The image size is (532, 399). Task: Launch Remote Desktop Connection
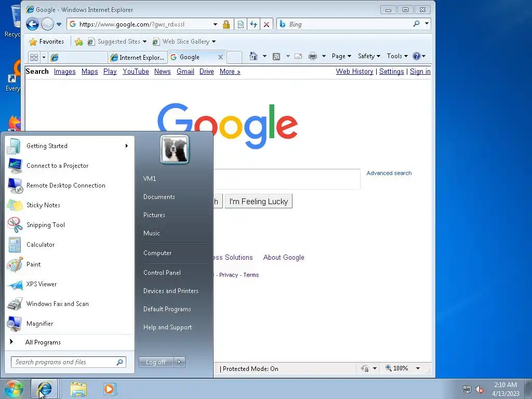[70, 185]
